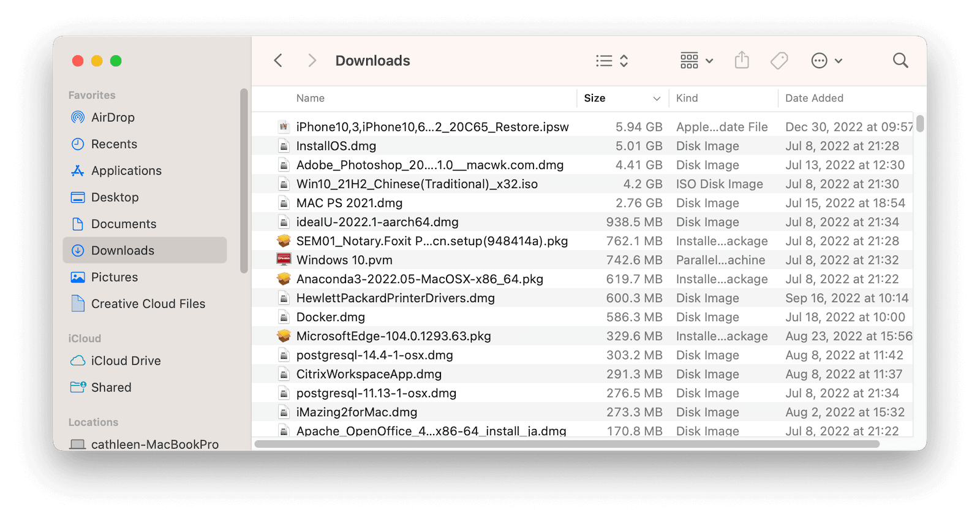Image resolution: width=980 pixels, height=521 pixels.
Task: Click the Shared folder icon
Action: tap(78, 387)
